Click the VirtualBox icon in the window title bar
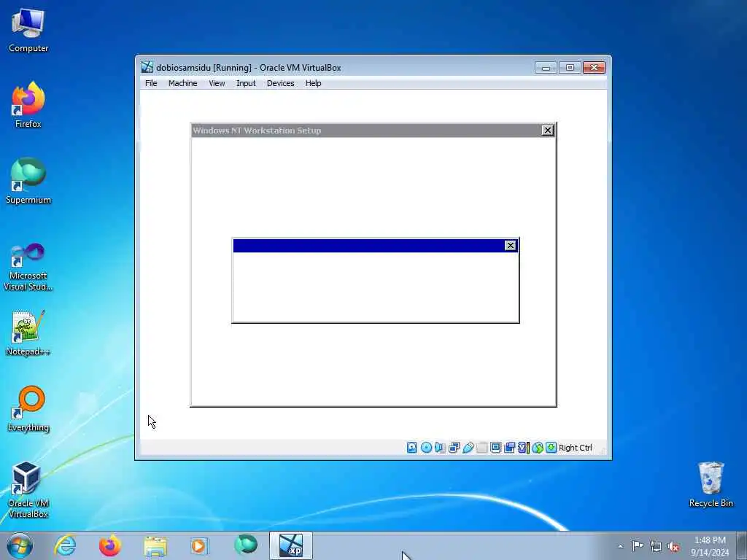The image size is (747, 560). [x=147, y=67]
